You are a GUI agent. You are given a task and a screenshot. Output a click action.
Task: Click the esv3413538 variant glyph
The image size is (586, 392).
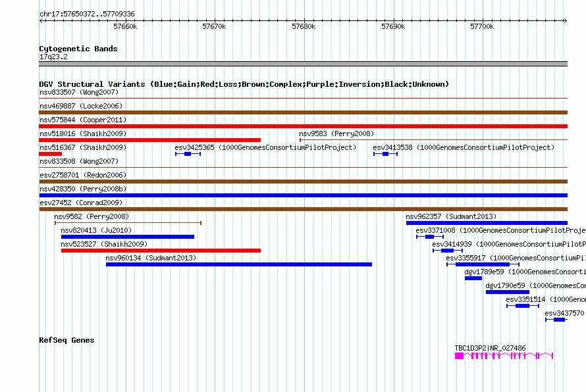click(x=385, y=154)
